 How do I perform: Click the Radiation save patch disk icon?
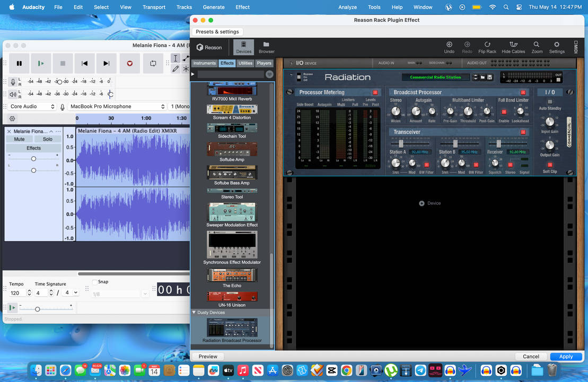(x=490, y=77)
